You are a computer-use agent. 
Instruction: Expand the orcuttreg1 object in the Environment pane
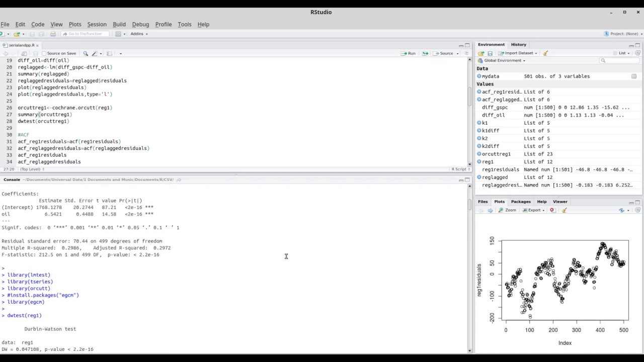(479, 154)
